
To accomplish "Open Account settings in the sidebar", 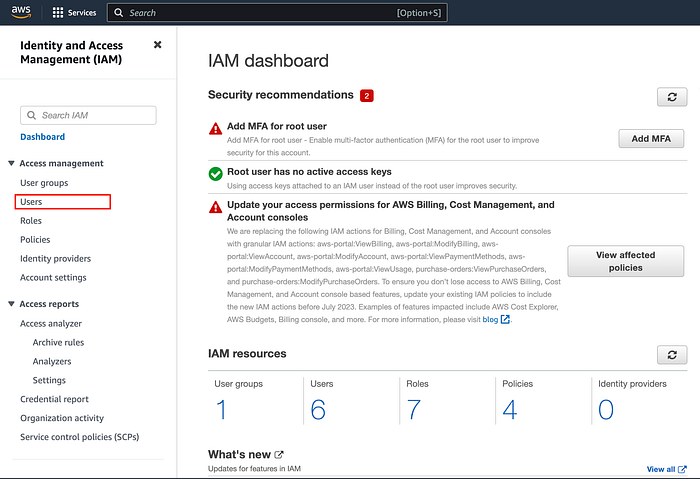I will tap(53, 277).
